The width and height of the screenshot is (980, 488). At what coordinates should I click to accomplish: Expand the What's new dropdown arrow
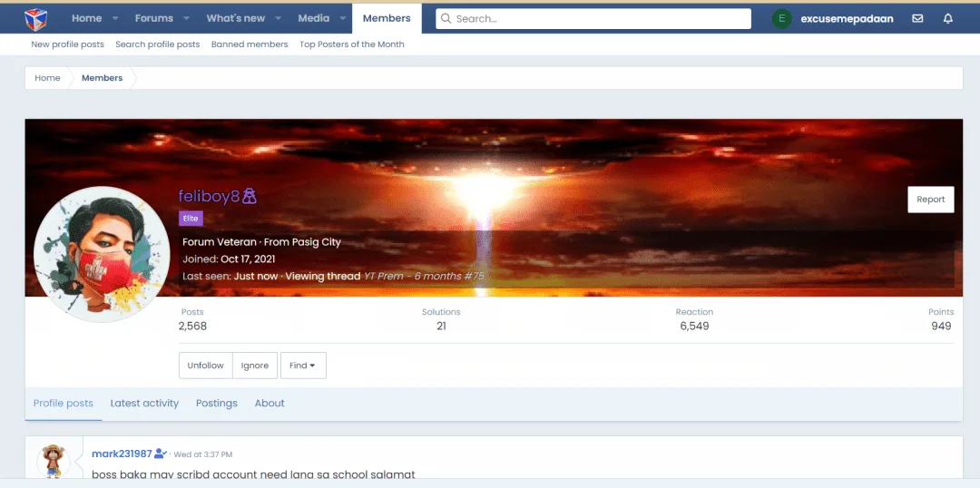tap(279, 19)
